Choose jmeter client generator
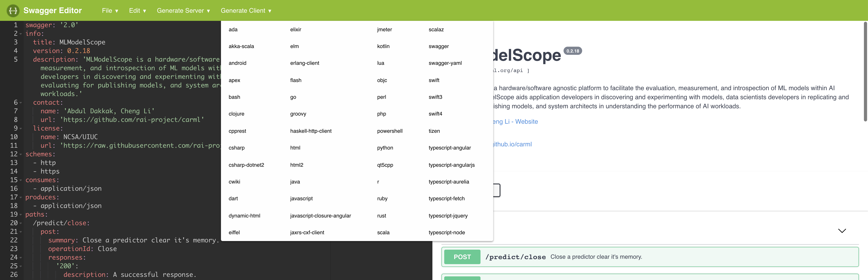Viewport: 868px width, 280px height. coord(385,30)
